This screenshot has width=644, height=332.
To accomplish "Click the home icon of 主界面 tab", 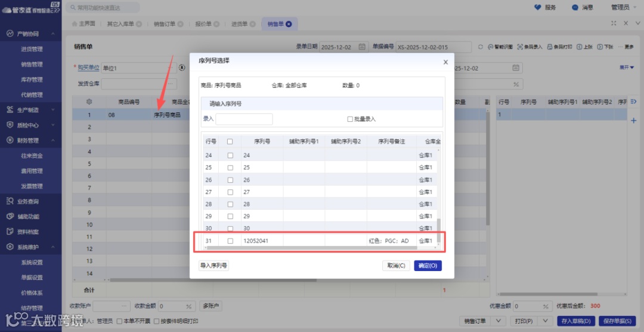I will [x=75, y=24].
